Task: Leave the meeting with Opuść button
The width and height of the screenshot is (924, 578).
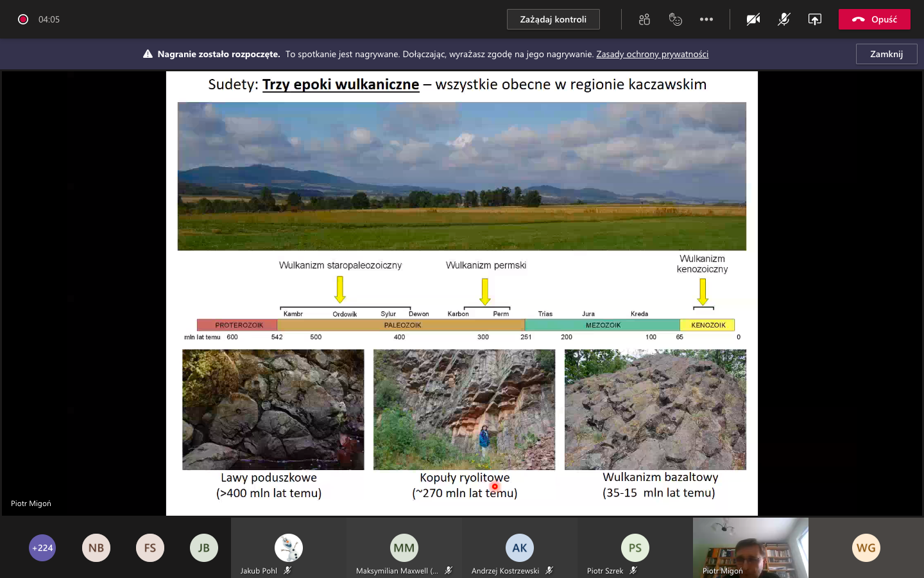Action: pos(874,19)
